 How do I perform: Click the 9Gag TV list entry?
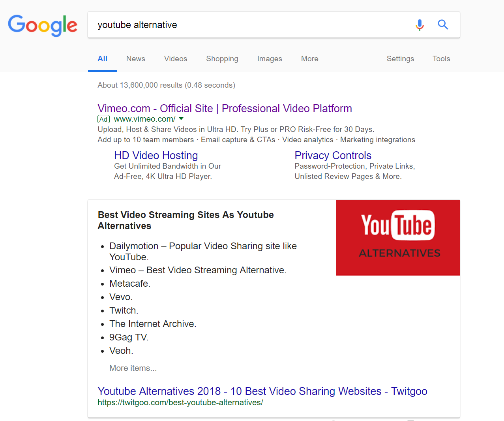click(129, 337)
